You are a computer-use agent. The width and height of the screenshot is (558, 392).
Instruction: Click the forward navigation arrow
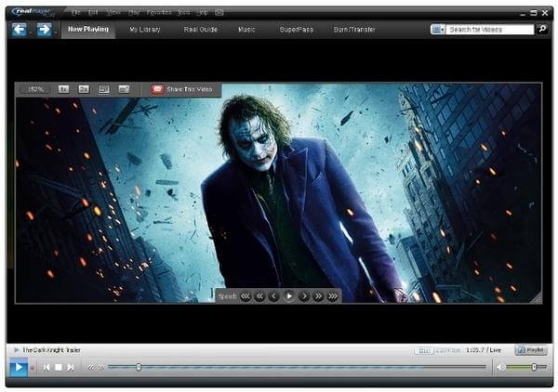click(x=44, y=29)
